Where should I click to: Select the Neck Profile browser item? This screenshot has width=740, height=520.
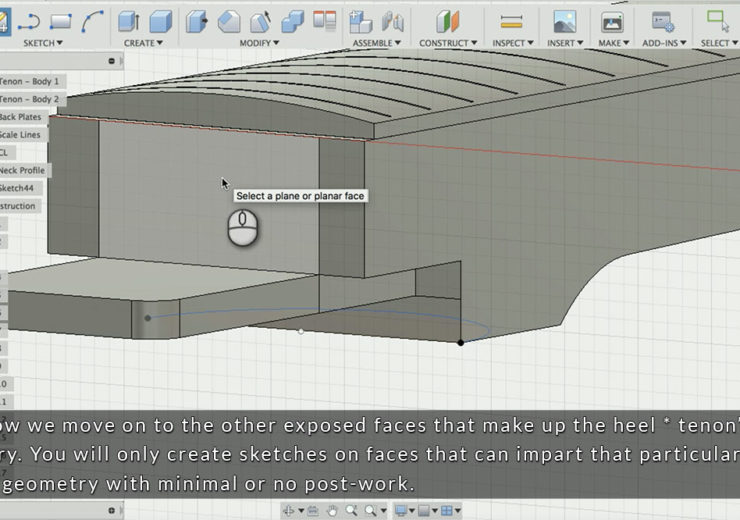(22, 170)
